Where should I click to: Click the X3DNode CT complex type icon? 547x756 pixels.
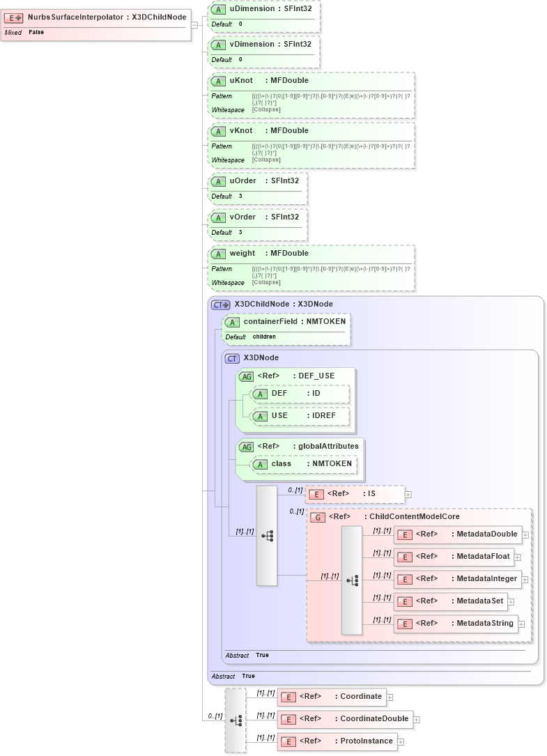pyautogui.click(x=233, y=359)
